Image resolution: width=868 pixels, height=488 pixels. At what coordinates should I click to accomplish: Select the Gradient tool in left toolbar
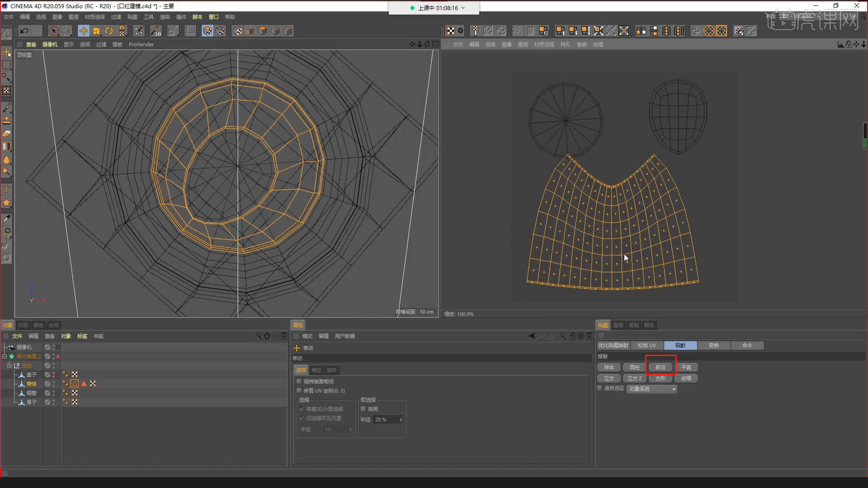click(6, 146)
